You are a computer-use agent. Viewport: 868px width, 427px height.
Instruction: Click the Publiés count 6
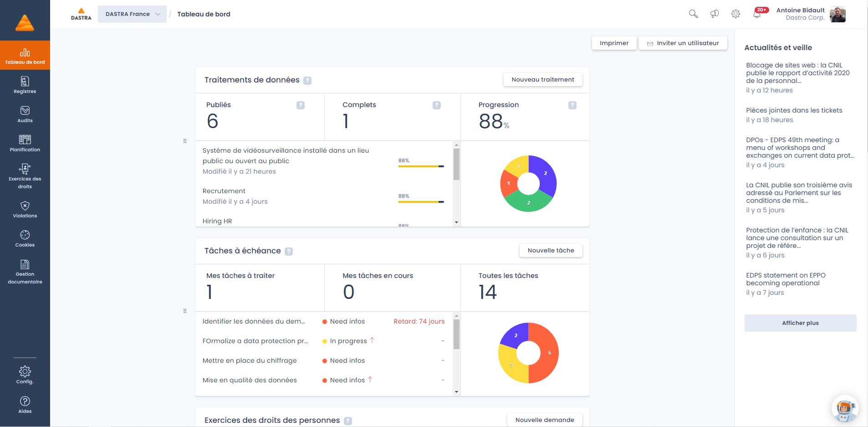click(213, 121)
